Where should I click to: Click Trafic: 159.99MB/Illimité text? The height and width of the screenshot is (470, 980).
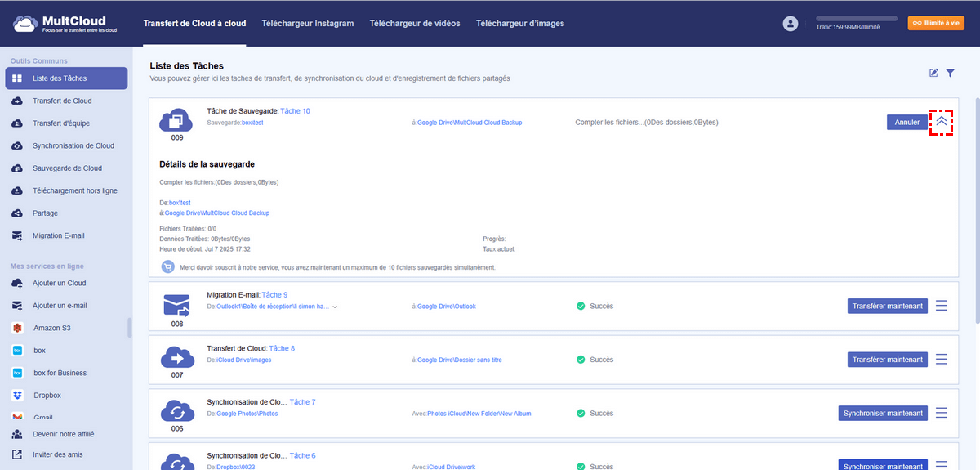pyautogui.click(x=848, y=27)
